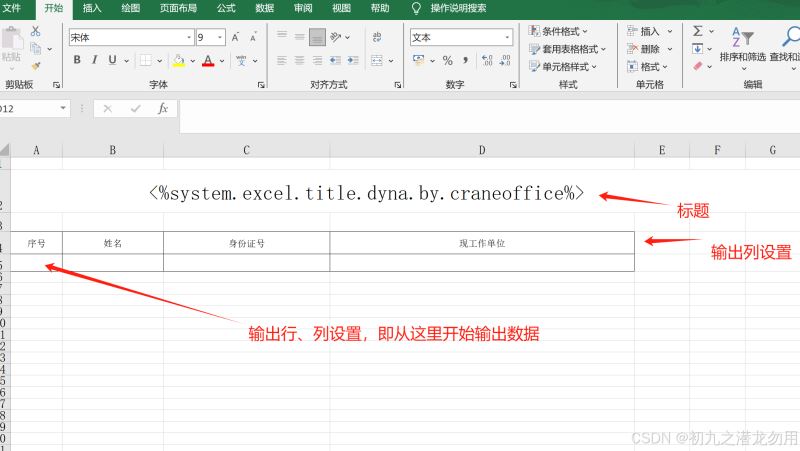Screen dimensions: 800x451
Task: Open 条件格式 conditional formatting menu
Action: pyautogui.click(x=558, y=31)
